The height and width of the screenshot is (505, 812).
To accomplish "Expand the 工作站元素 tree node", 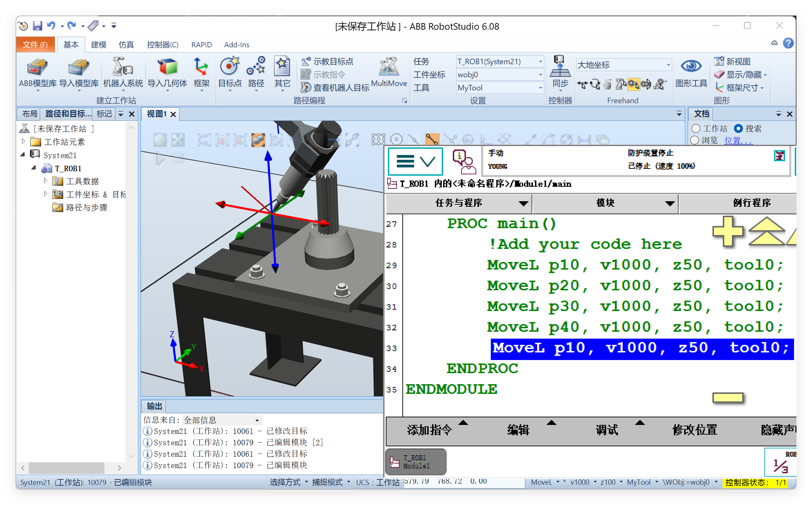I will click(x=23, y=142).
